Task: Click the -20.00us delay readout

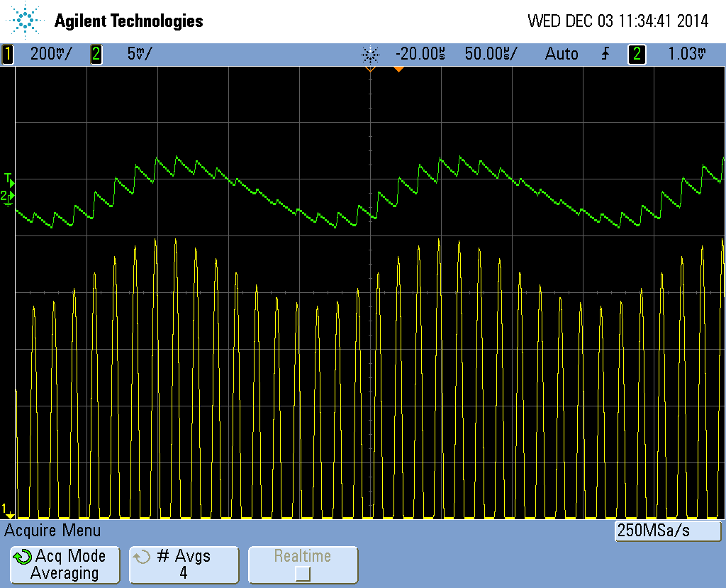Action: pyautogui.click(x=420, y=54)
